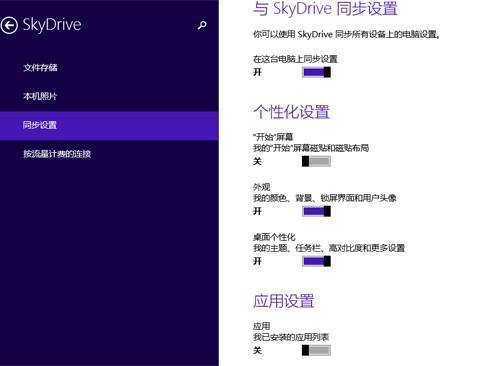Click the 个性化设置 heading

click(x=292, y=112)
